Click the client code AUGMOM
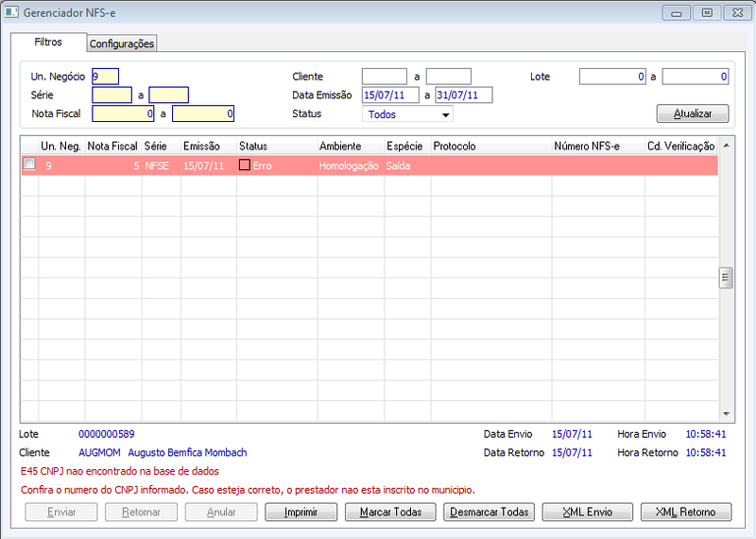 [x=99, y=452]
